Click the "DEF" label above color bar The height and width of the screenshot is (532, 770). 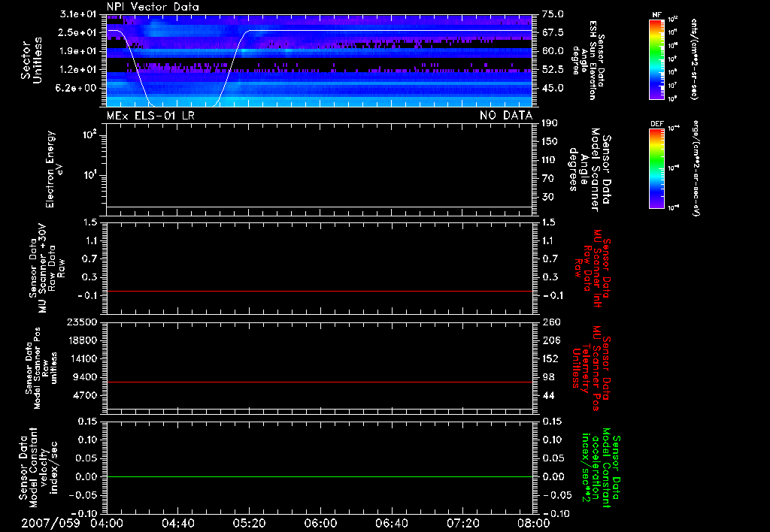pyautogui.click(x=657, y=124)
